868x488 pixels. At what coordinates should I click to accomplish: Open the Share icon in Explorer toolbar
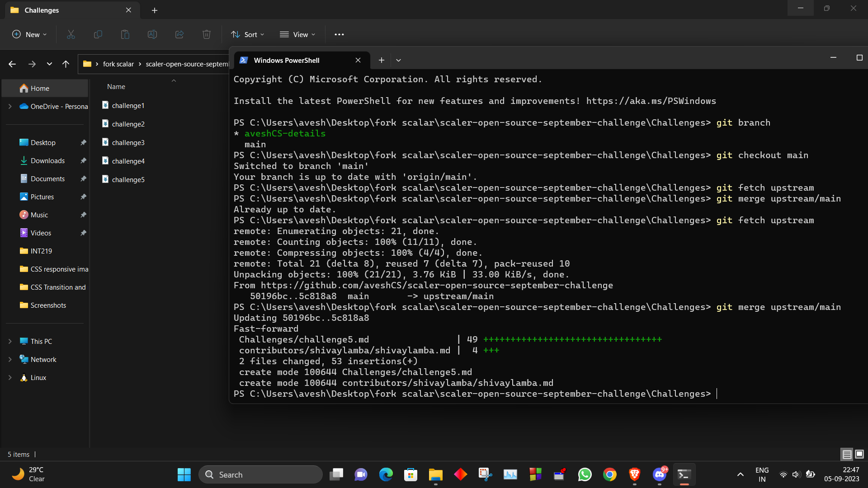[x=179, y=34]
